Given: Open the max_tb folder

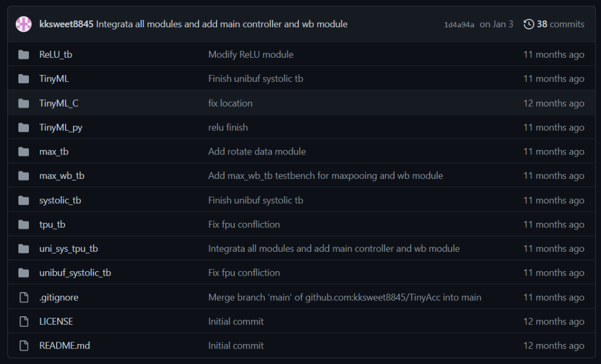Looking at the screenshot, I should pyautogui.click(x=54, y=152).
